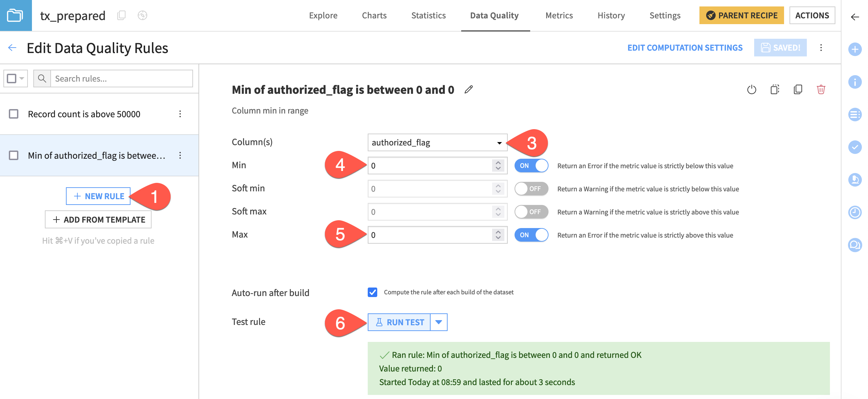
Task: Click the Min value stepper arrows
Action: point(498,166)
